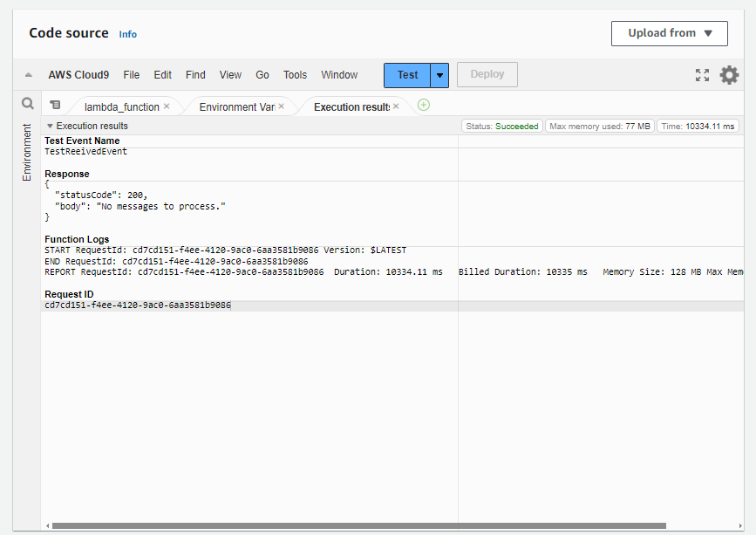Image resolution: width=756 pixels, height=535 pixels.
Task: Open the Test button's dropdown arrow
Action: [x=440, y=75]
